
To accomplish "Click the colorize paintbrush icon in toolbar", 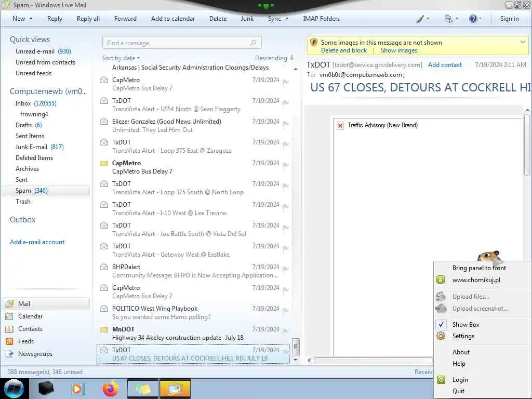I will point(420,19).
